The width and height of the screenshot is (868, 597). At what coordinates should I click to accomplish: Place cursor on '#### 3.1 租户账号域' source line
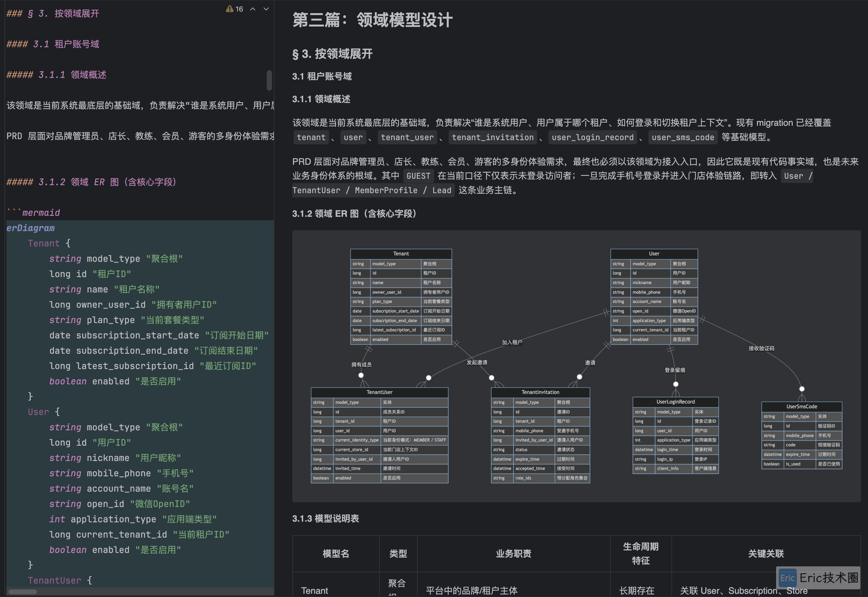tap(53, 44)
